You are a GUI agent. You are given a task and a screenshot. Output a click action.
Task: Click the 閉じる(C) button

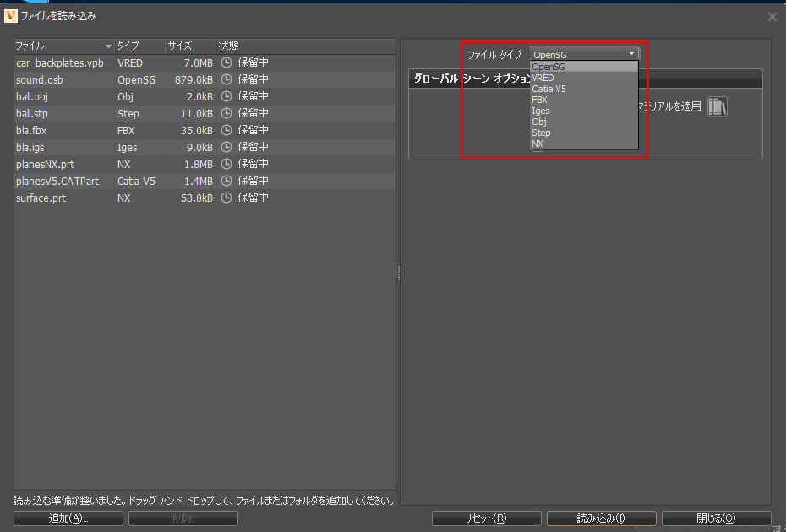(x=717, y=518)
